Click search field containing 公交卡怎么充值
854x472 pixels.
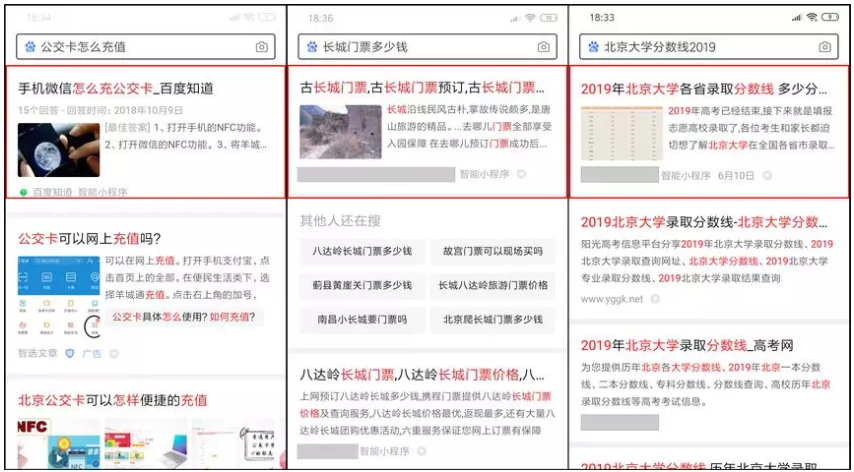(x=146, y=47)
